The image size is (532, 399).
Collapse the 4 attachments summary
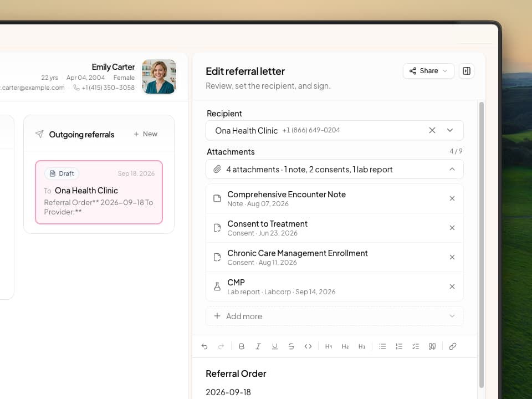(x=452, y=170)
